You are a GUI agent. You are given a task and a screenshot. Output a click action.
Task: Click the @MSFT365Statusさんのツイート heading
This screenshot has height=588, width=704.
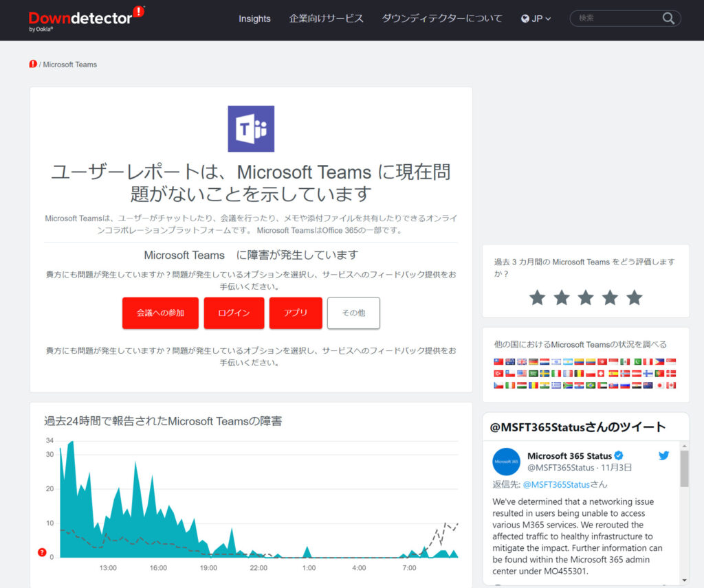click(x=577, y=427)
